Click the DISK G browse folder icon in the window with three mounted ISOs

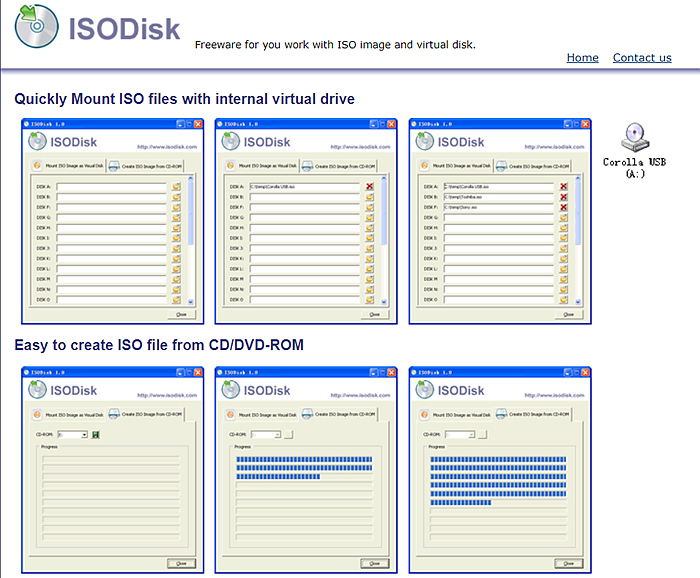(563, 217)
